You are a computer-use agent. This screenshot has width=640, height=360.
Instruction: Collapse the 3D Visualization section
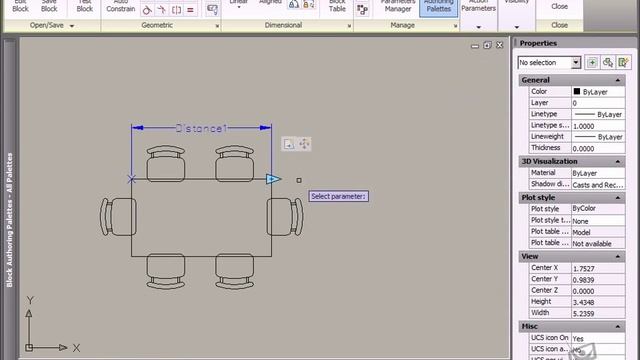click(x=618, y=162)
